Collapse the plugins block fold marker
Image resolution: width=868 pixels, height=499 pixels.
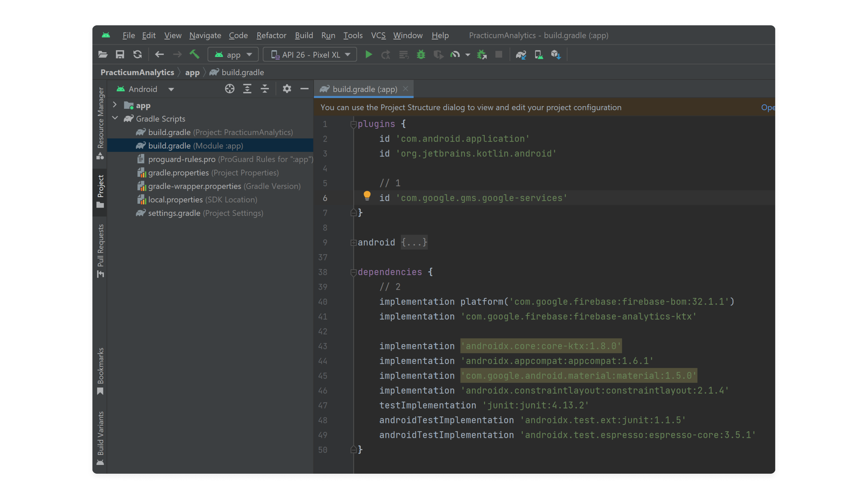coord(353,125)
